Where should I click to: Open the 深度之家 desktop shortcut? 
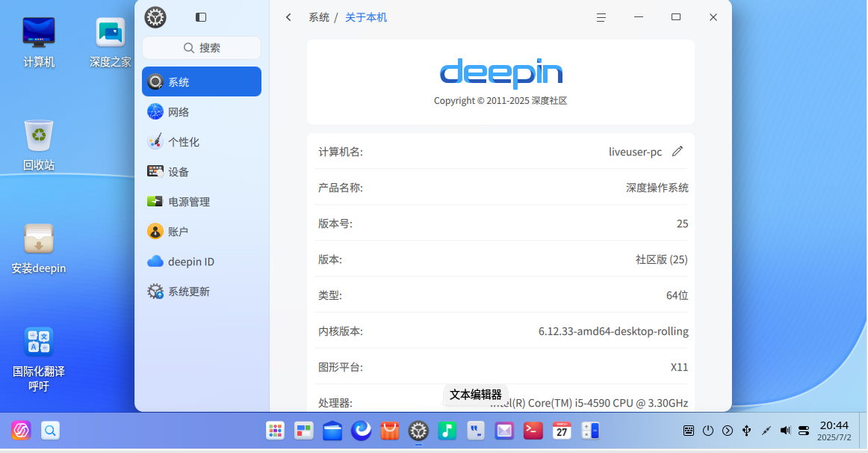110,42
